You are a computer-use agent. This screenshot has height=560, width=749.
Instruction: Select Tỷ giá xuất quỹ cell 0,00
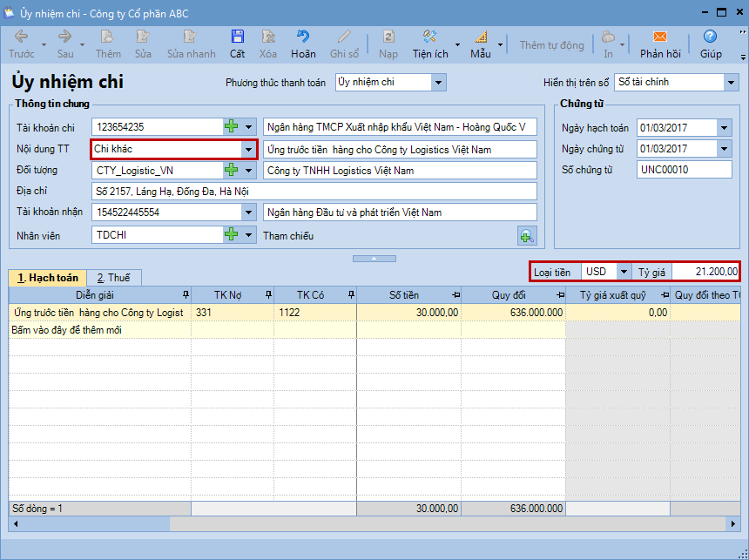pyautogui.click(x=618, y=313)
